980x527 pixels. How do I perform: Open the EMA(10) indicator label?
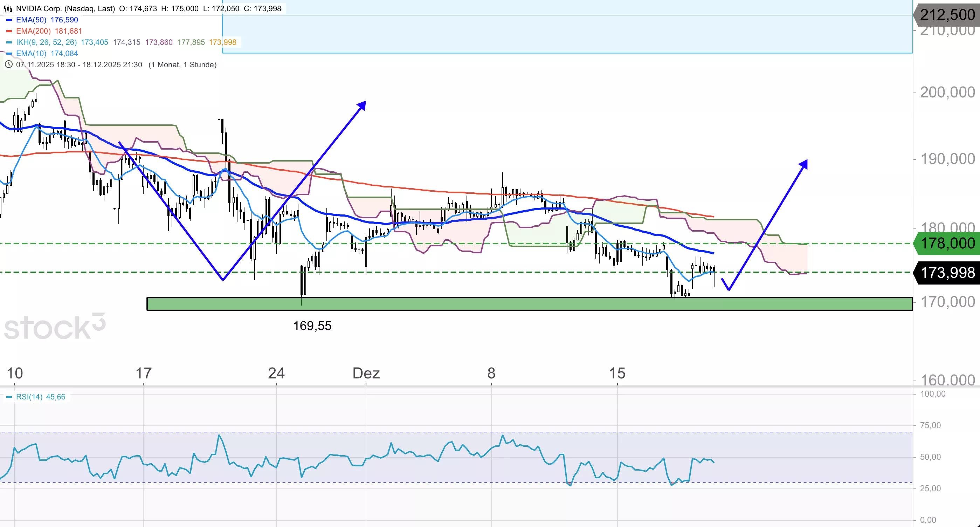coord(31,54)
